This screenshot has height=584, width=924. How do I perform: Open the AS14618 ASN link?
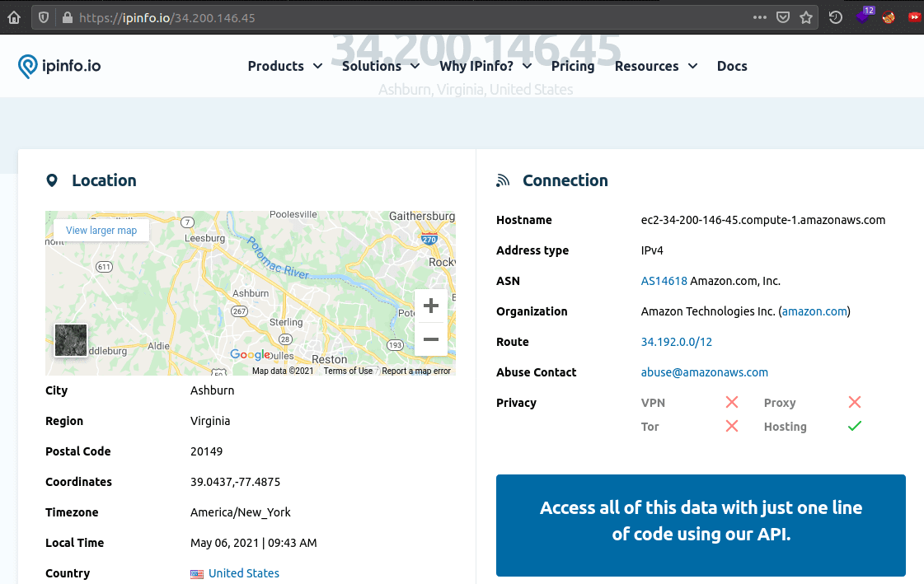[x=664, y=281]
